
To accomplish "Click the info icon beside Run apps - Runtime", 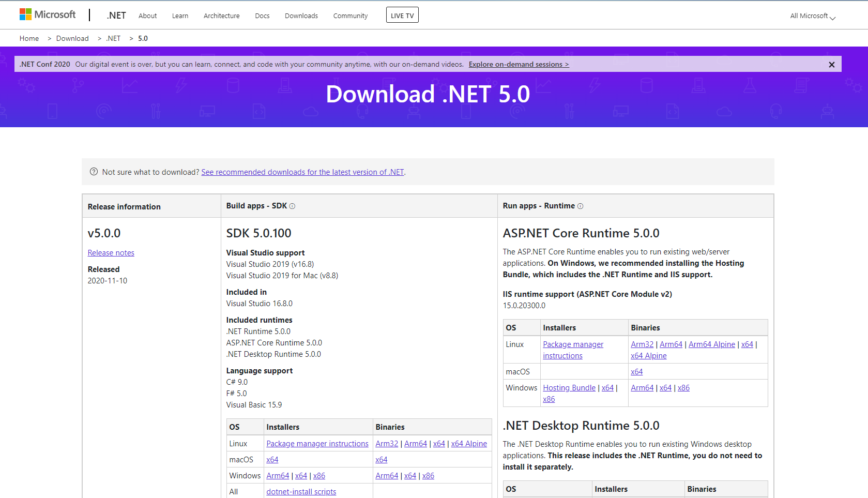I will click(581, 206).
